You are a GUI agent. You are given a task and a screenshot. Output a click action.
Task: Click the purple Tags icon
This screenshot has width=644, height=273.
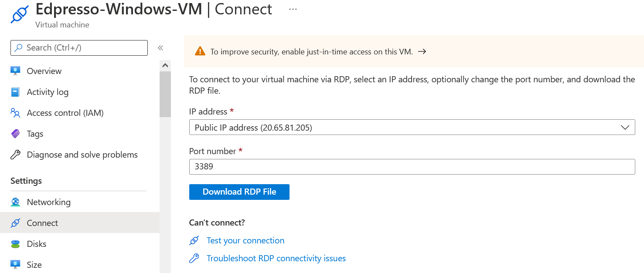[16, 134]
